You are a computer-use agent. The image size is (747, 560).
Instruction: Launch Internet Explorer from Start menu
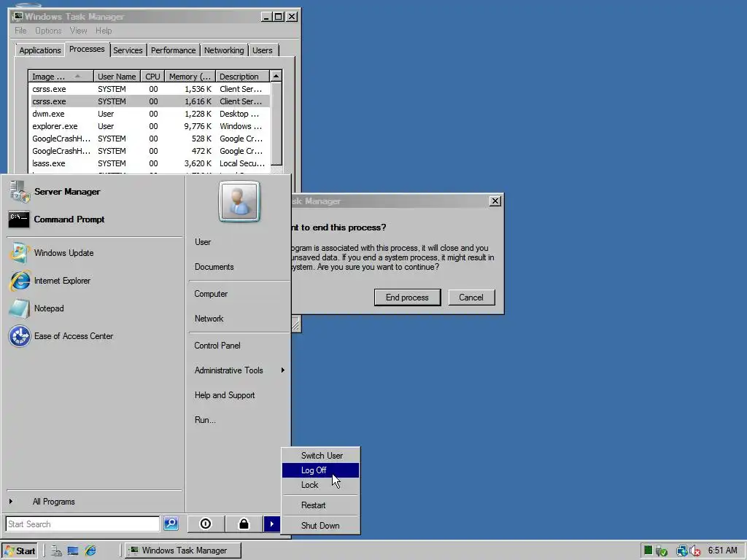pyautogui.click(x=62, y=281)
